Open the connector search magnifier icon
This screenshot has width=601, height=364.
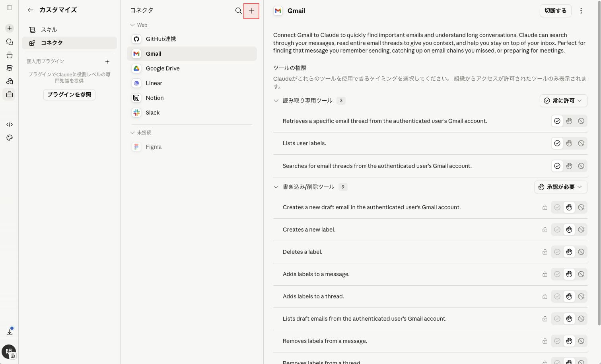238,11
